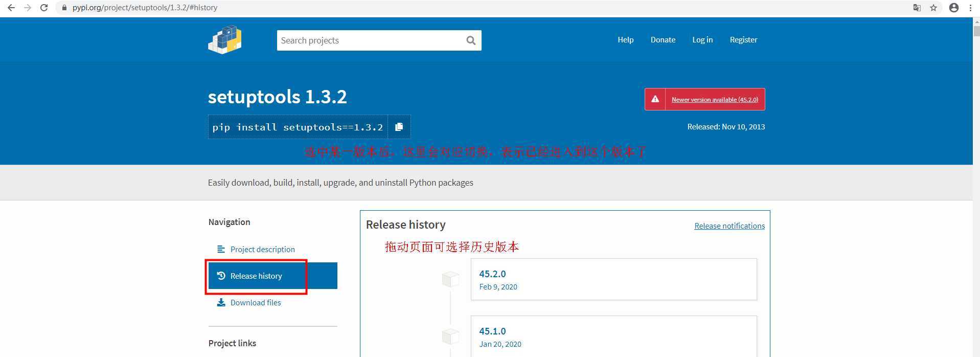Open release 45.2.0 card

tap(613, 279)
